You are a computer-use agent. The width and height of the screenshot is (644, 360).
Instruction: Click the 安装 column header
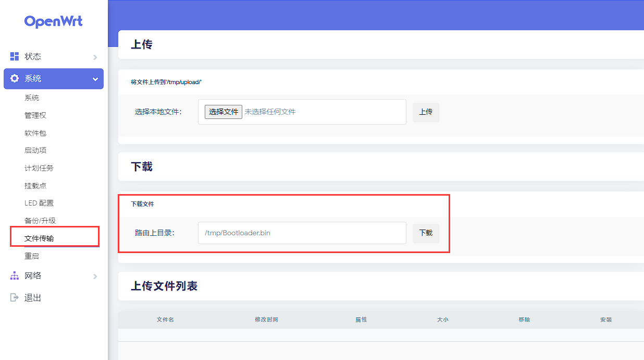[606, 319]
